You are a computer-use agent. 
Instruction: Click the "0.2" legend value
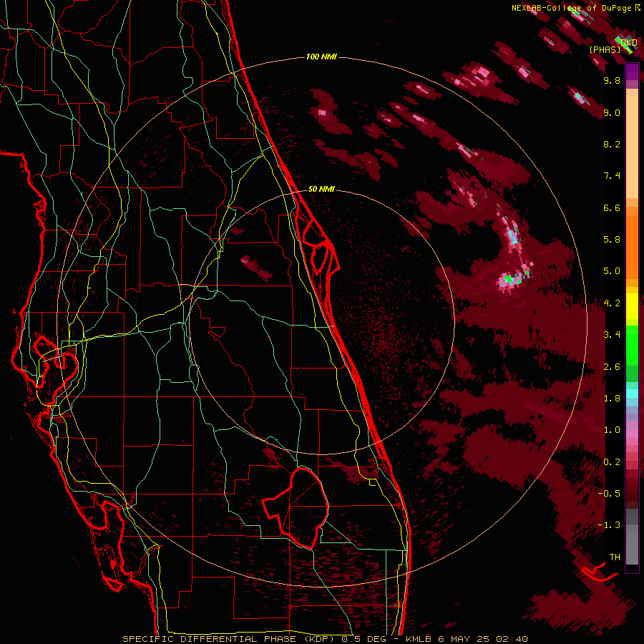(x=612, y=462)
